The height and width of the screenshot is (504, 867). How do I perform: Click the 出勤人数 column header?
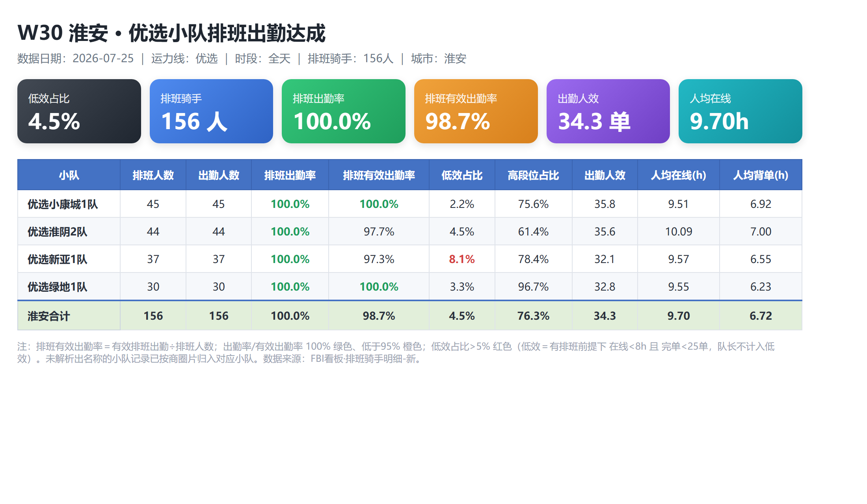(x=219, y=175)
